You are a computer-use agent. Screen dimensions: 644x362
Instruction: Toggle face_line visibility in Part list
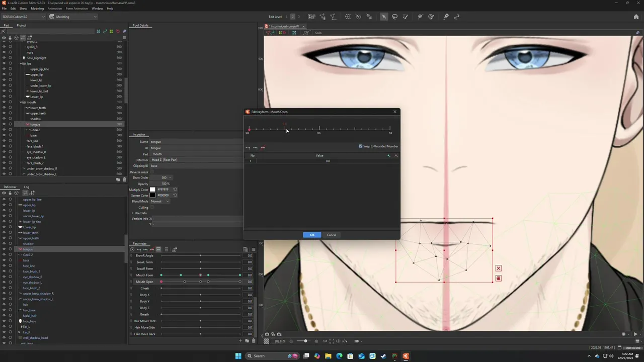[x=4, y=141]
